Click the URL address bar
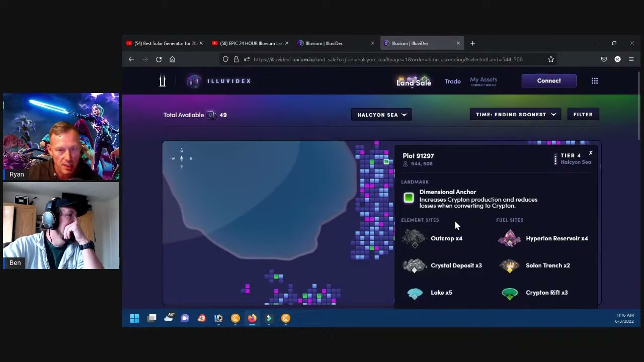This screenshot has width=644, height=362. (x=387, y=59)
